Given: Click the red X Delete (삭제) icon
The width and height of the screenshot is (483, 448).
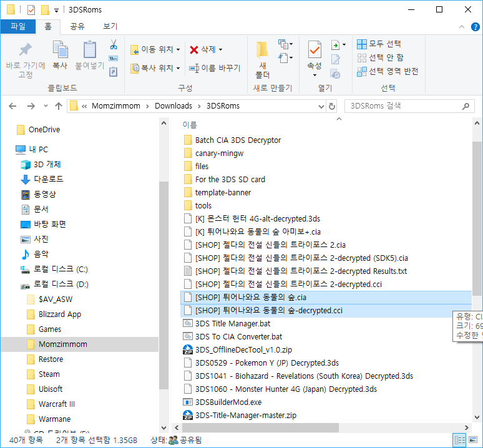Looking at the screenshot, I should tap(193, 49).
